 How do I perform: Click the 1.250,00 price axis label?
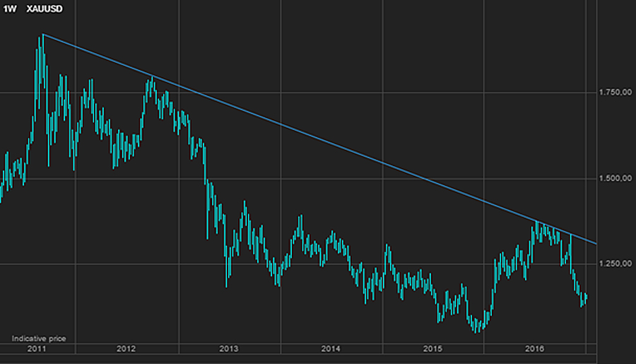pos(612,264)
